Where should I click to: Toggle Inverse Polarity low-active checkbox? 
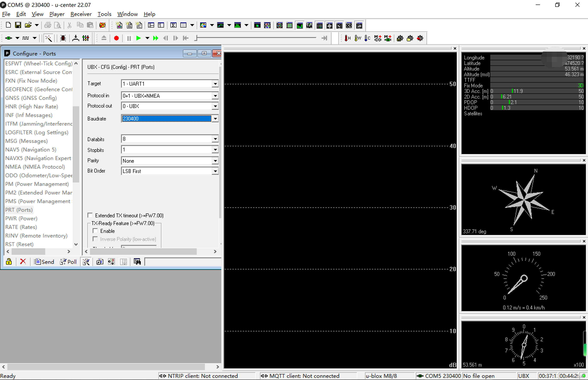pyautogui.click(x=95, y=239)
